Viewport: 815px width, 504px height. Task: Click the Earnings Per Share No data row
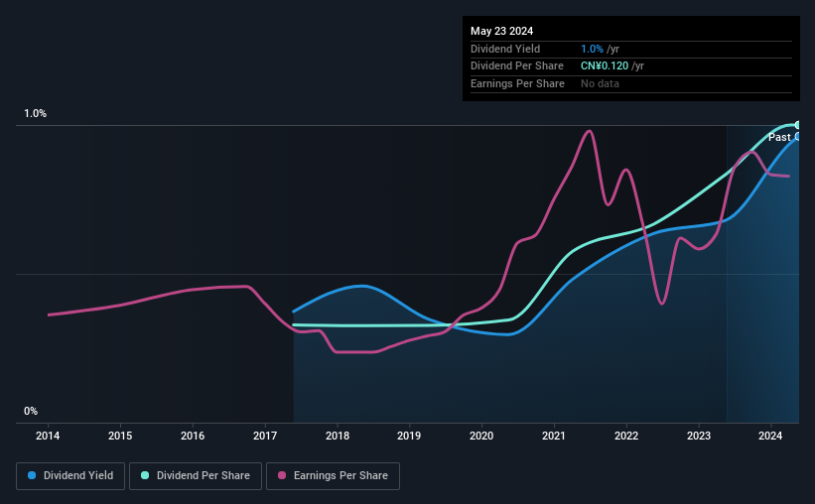pos(631,83)
